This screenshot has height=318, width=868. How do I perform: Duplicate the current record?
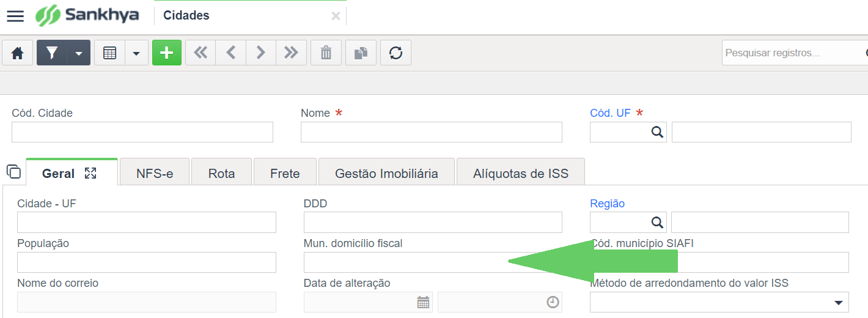(x=361, y=53)
